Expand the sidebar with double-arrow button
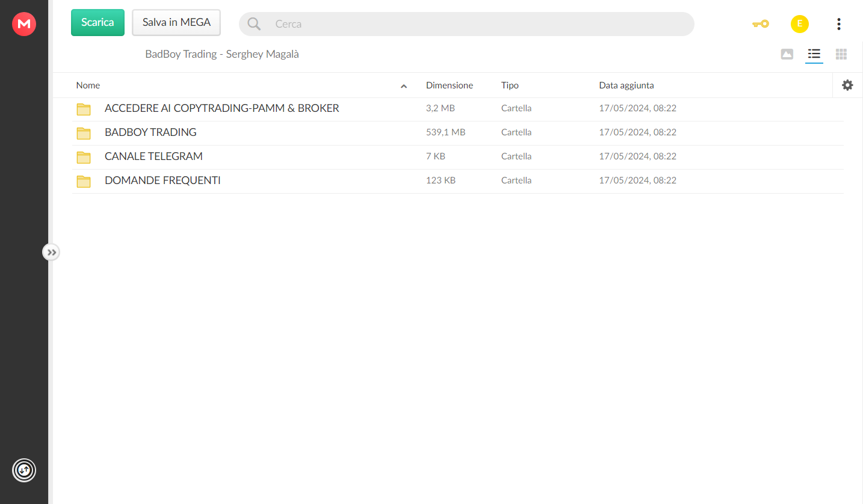Viewport: 863px width, 504px height. [x=52, y=252]
